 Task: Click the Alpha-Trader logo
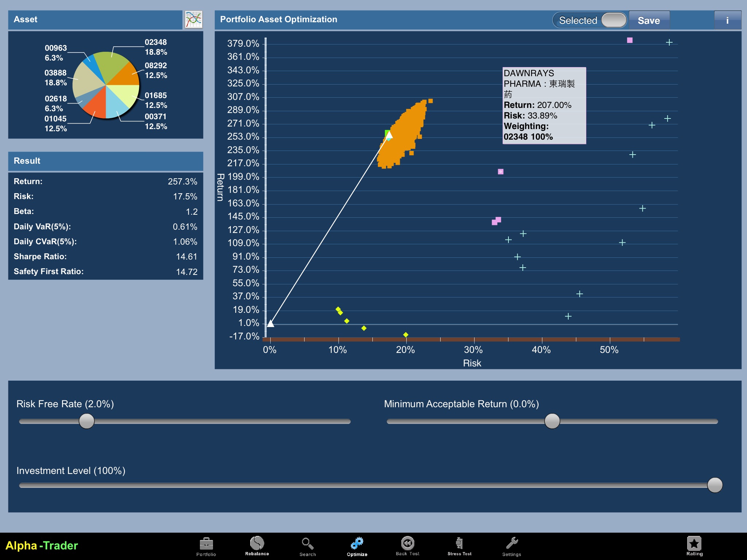point(42,545)
